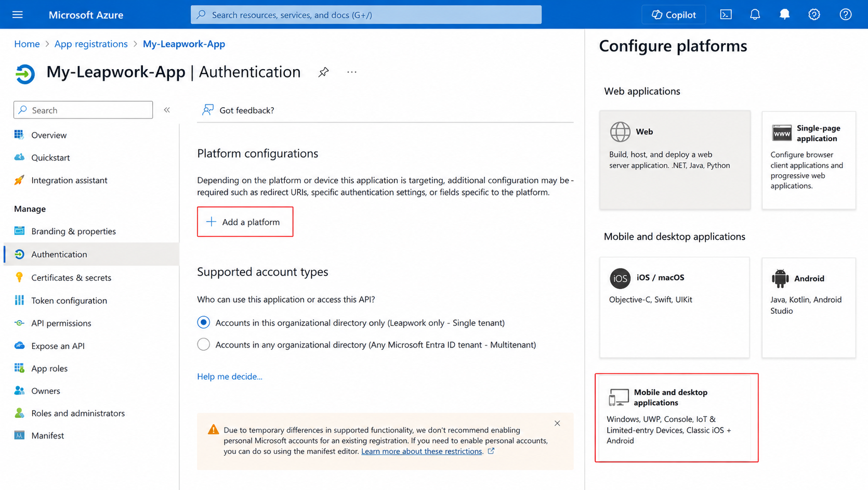This screenshot has height=490, width=868.
Task: Dismiss the personal accounts warning banner
Action: [x=557, y=423]
